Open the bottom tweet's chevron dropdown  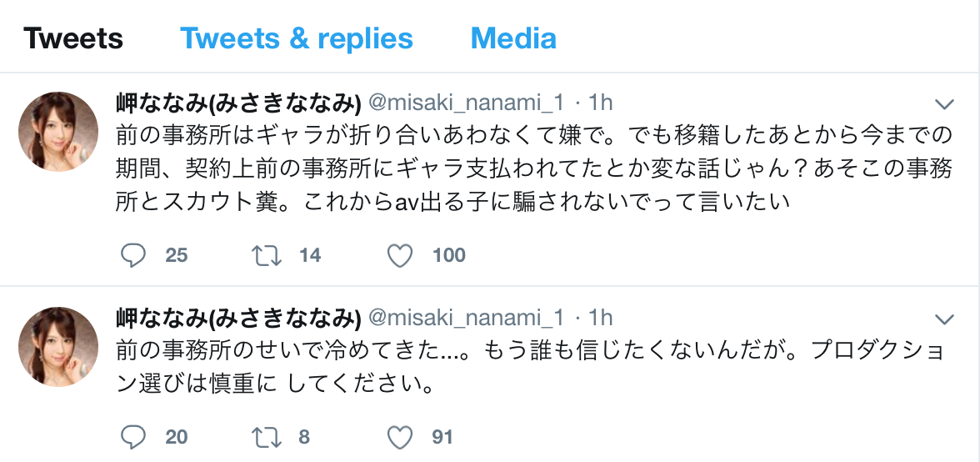click(944, 319)
